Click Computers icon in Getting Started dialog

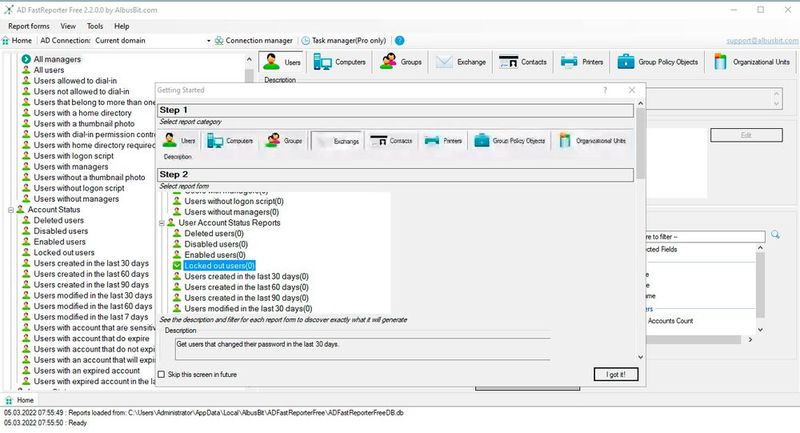(230, 140)
